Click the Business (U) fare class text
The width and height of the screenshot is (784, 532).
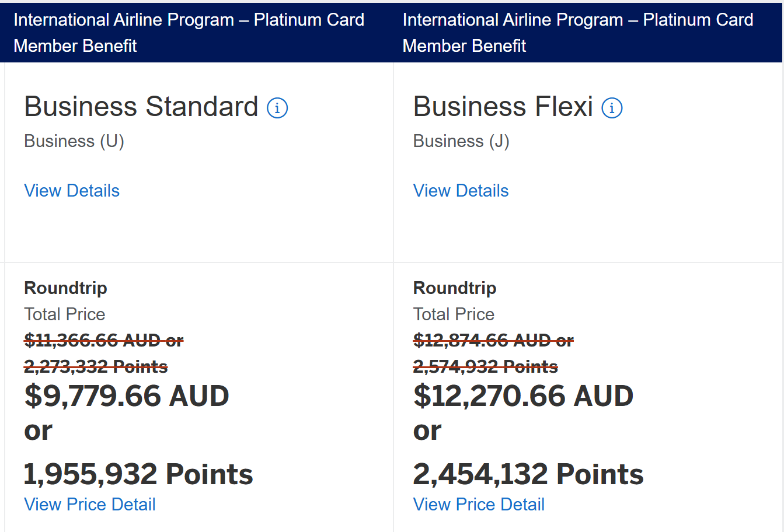(74, 141)
